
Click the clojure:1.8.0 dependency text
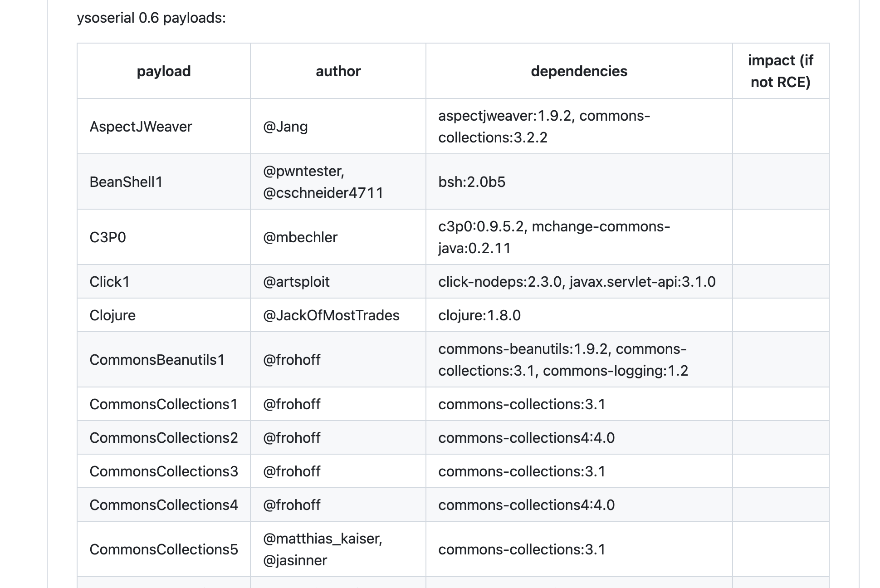(x=479, y=315)
